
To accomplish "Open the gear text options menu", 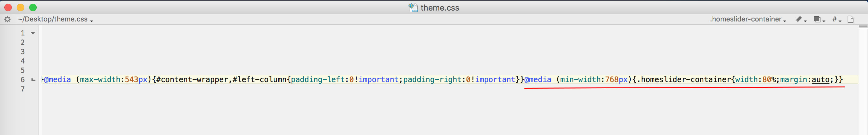I will pos(7,19).
